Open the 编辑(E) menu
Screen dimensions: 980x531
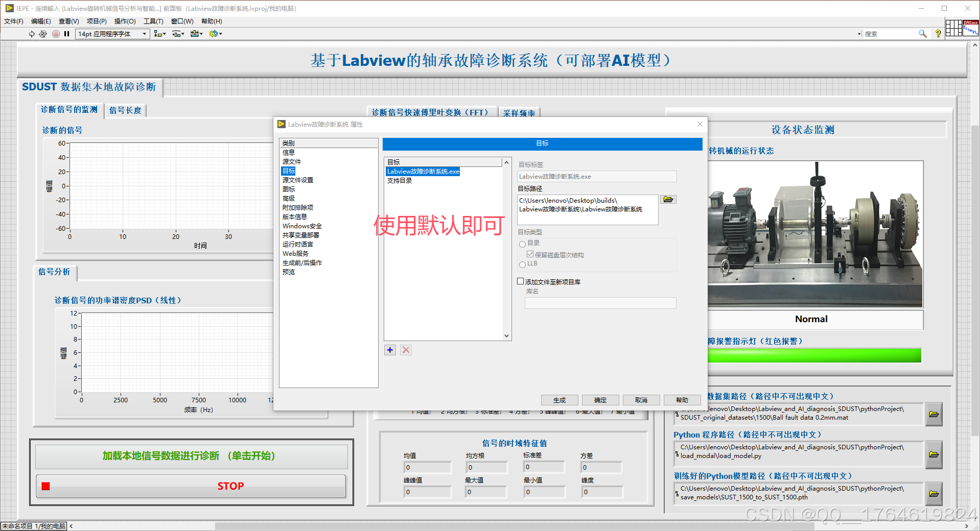point(41,21)
